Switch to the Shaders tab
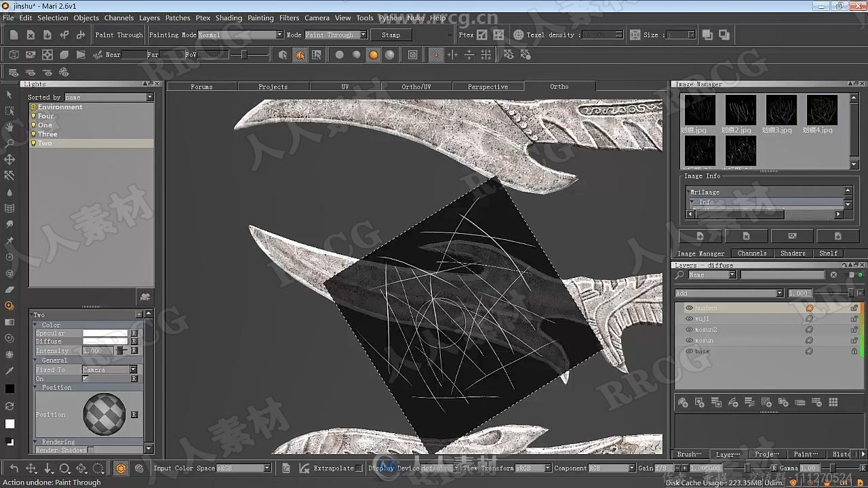This screenshot has width=868, height=488. pos(793,253)
